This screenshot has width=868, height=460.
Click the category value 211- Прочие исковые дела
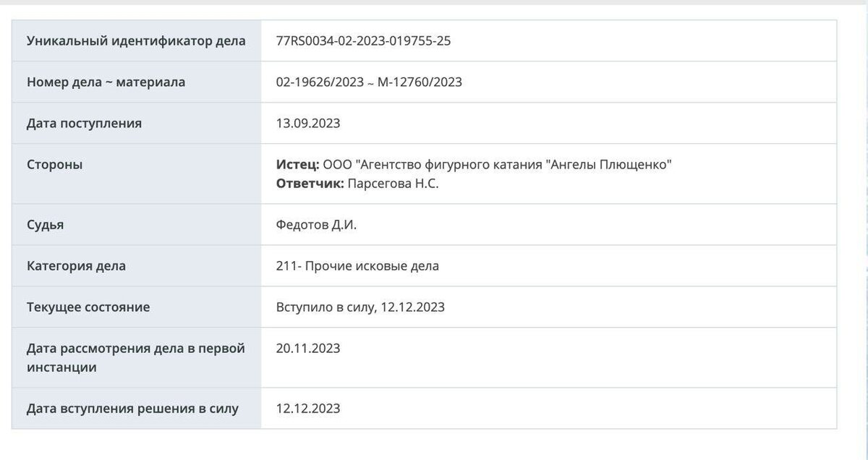click(x=357, y=266)
